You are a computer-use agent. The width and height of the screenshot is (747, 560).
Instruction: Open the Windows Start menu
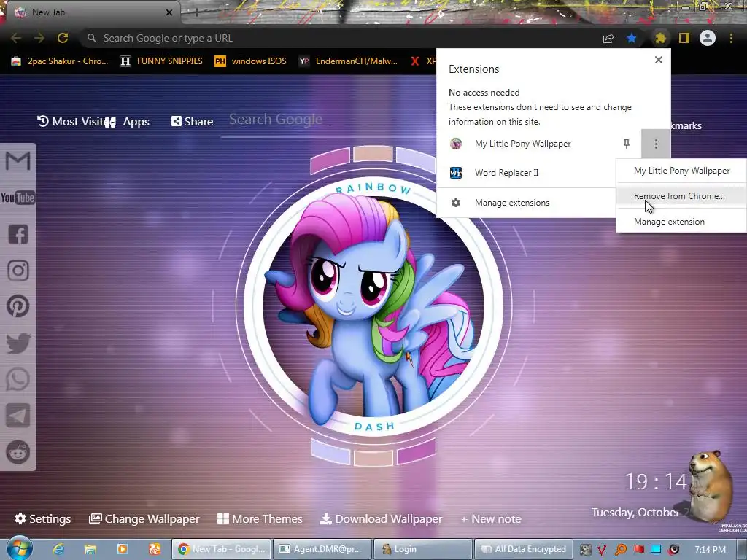pyautogui.click(x=19, y=548)
